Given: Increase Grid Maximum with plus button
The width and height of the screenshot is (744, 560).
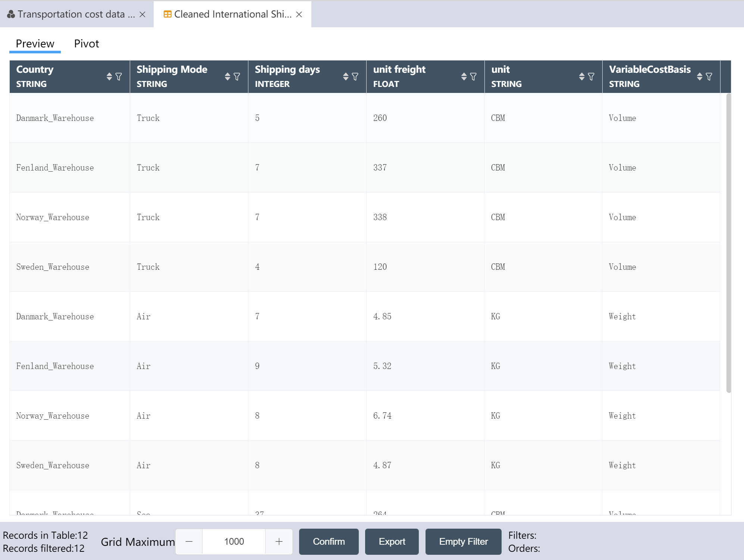Looking at the screenshot, I should (x=279, y=541).
